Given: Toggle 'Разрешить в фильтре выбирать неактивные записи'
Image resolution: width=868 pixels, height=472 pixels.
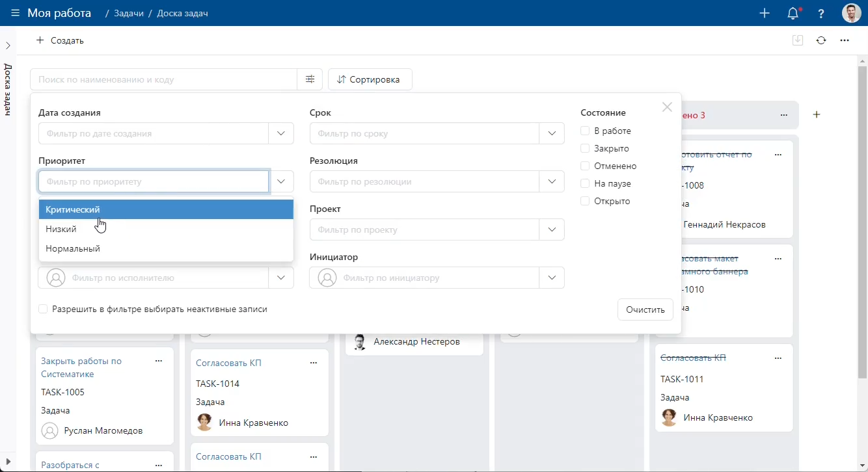Looking at the screenshot, I should click(x=43, y=309).
